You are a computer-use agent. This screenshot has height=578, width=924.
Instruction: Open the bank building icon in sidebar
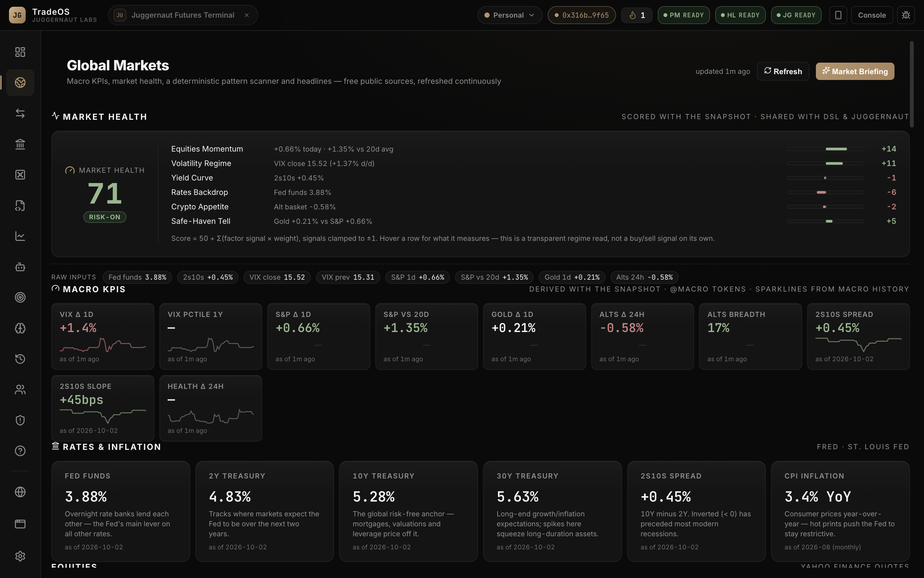coord(20,144)
